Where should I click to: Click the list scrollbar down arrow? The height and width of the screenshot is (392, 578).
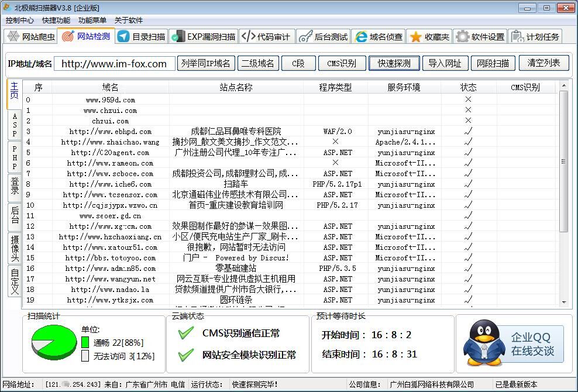pyautogui.click(x=563, y=302)
